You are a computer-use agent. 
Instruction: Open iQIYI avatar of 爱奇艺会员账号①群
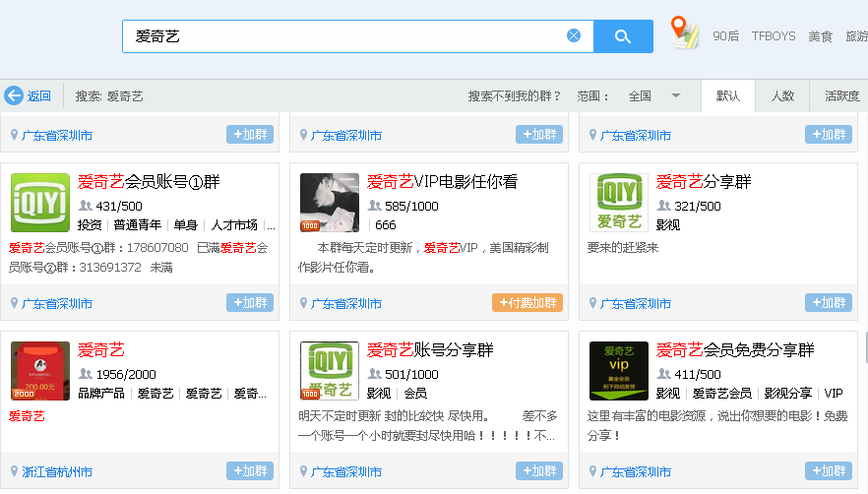click(40, 203)
